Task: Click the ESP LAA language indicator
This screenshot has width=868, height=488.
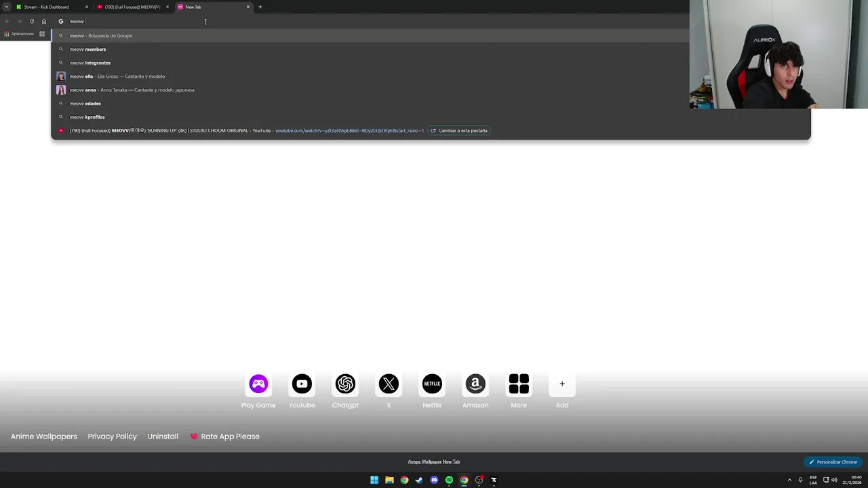Action: tap(813, 480)
